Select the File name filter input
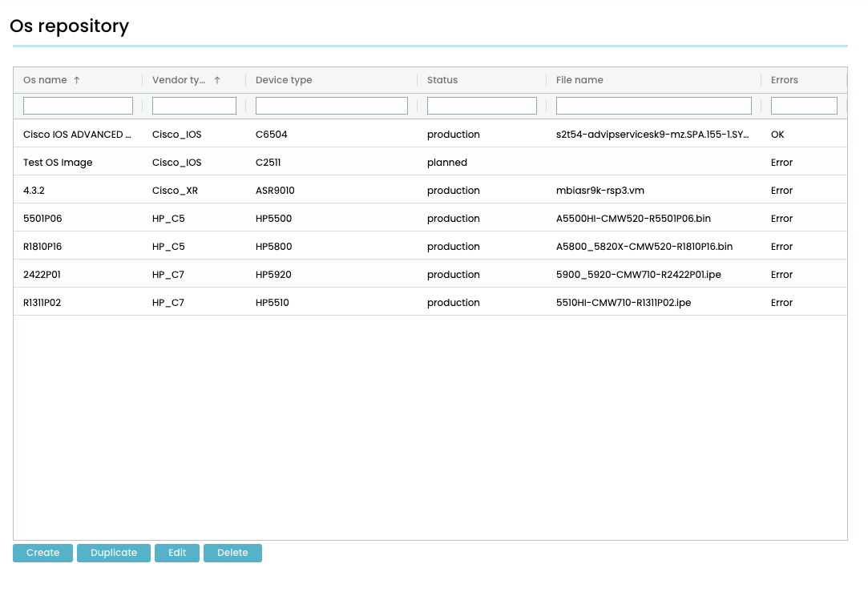This screenshot has width=868, height=608. 653,106
